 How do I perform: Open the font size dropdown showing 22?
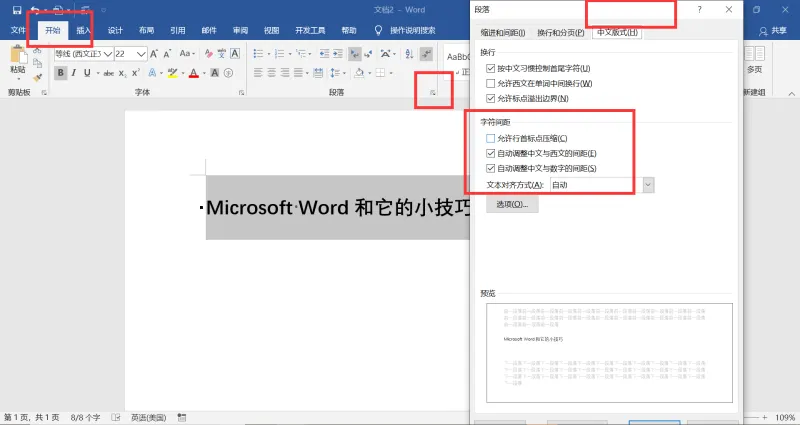141,54
